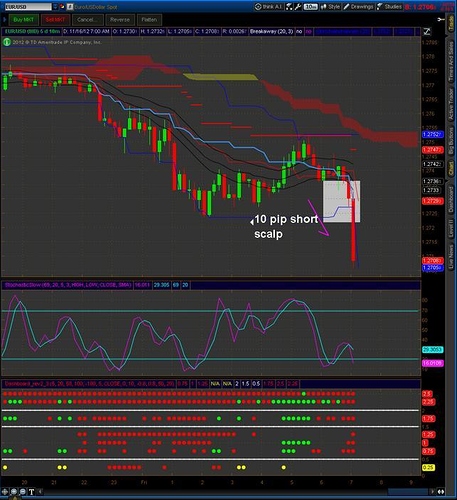Click the R: 0.0026 range field
This screenshot has width=457, height=500.
click(234, 32)
